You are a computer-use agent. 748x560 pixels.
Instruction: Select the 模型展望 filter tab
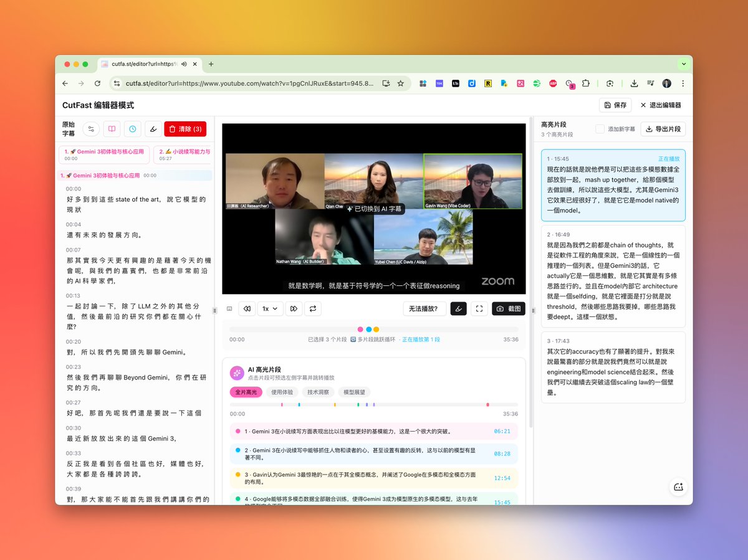click(354, 392)
